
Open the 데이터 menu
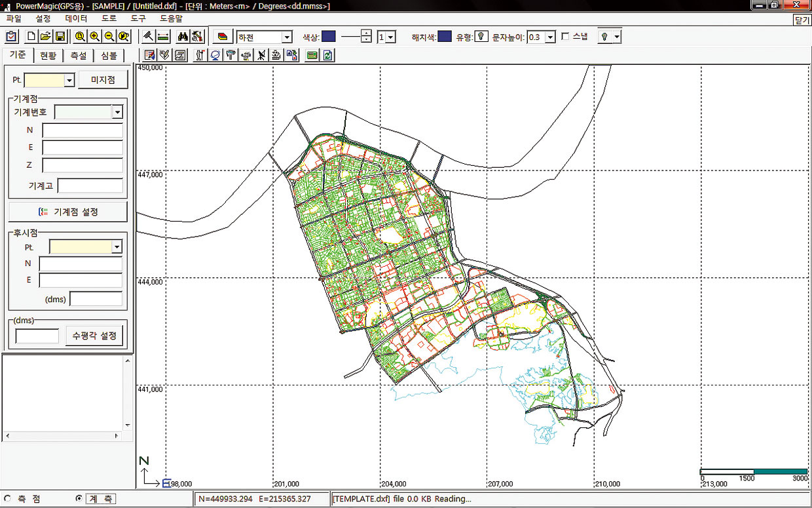tap(76, 18)
